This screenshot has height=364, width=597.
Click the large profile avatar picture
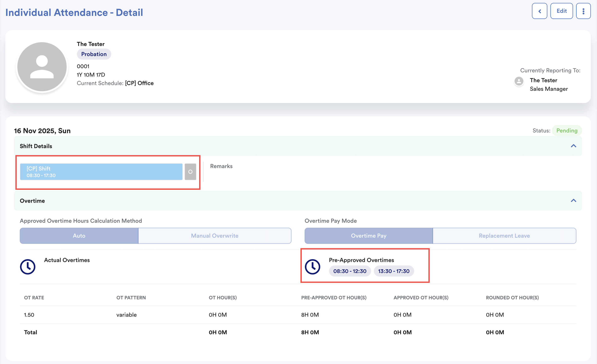click(x=42, y=67)
